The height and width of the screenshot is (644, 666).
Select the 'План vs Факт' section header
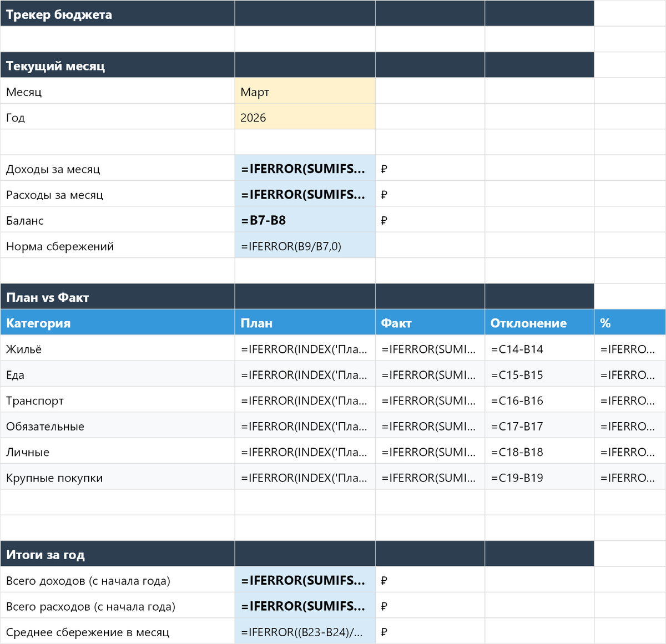pos(117,297)
